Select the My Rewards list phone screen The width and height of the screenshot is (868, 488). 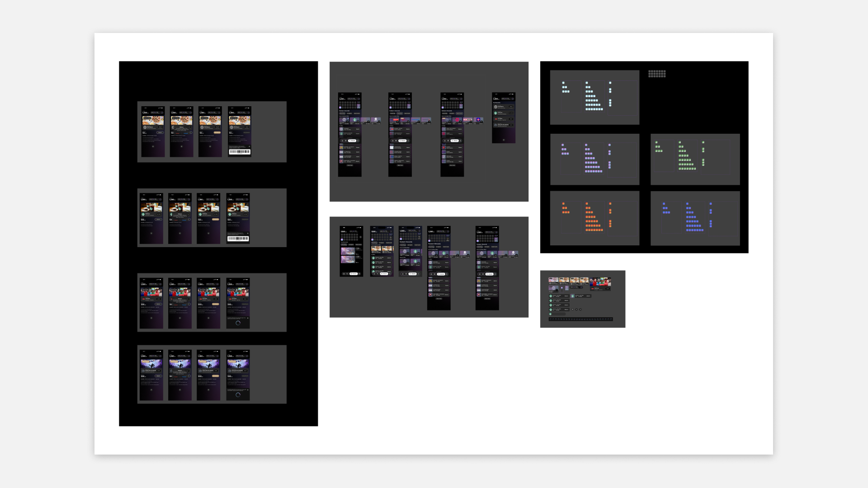tap(503, 118)
